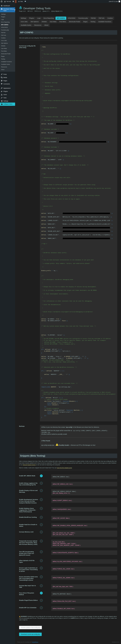Switch to the Functions.php tab

tap(83, 18)
